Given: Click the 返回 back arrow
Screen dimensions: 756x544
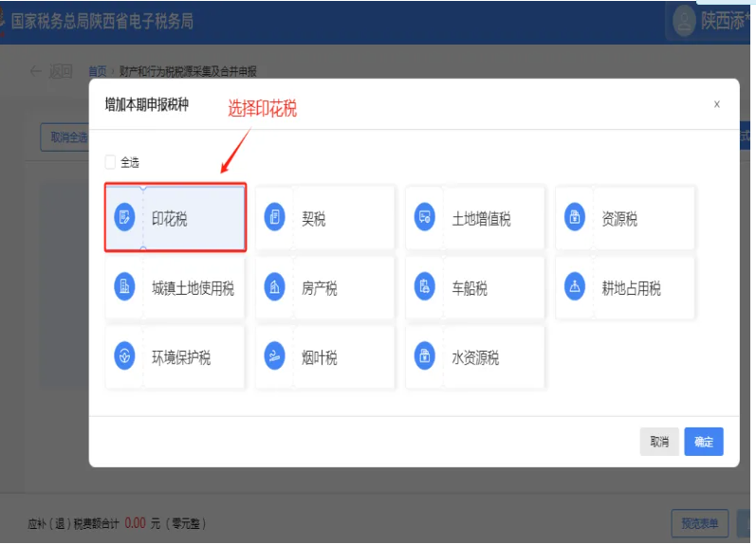Looking at the screenshot, I should [37, 71].
